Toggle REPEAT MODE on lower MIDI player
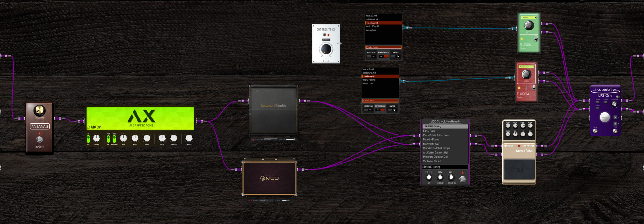Screen dimensions: 644x224 pyautogui.click(x=380, y=110)
